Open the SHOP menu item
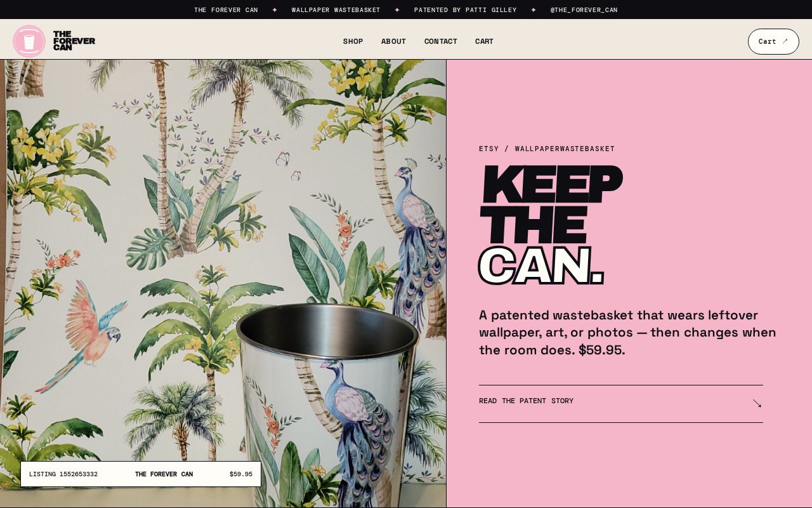The width and height of the screenshot is (812, 508). (x=353, y=41)
